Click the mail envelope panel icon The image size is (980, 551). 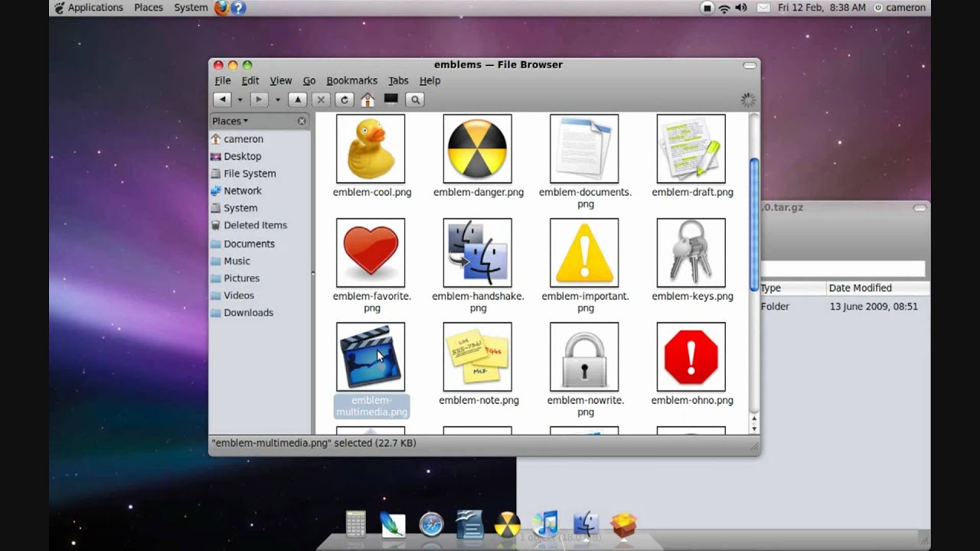coord(763,8)
